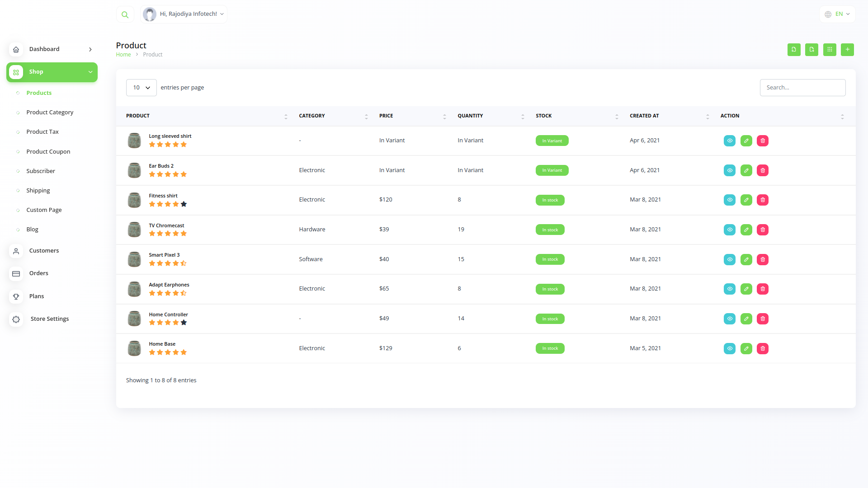View the Smart Pixel 3 product details
Image resolution: width=868 pixels, height=488 pixels.
coord(729,260)
